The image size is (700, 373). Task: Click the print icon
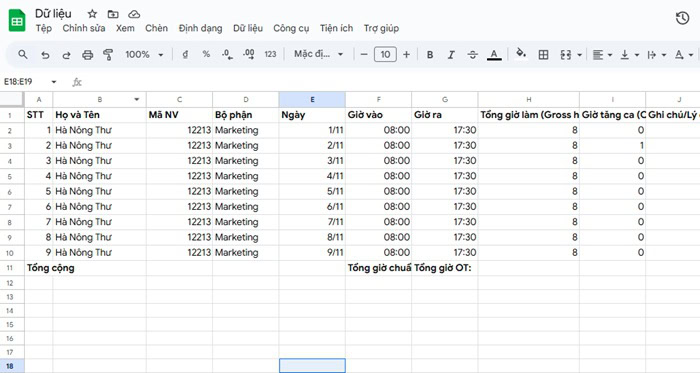pos(88,55)
